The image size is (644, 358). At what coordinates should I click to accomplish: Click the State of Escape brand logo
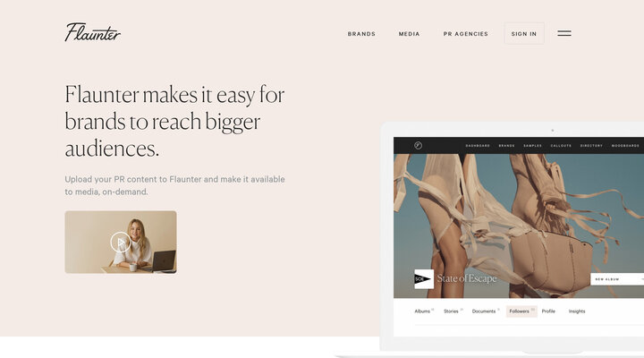coord(424,279)
